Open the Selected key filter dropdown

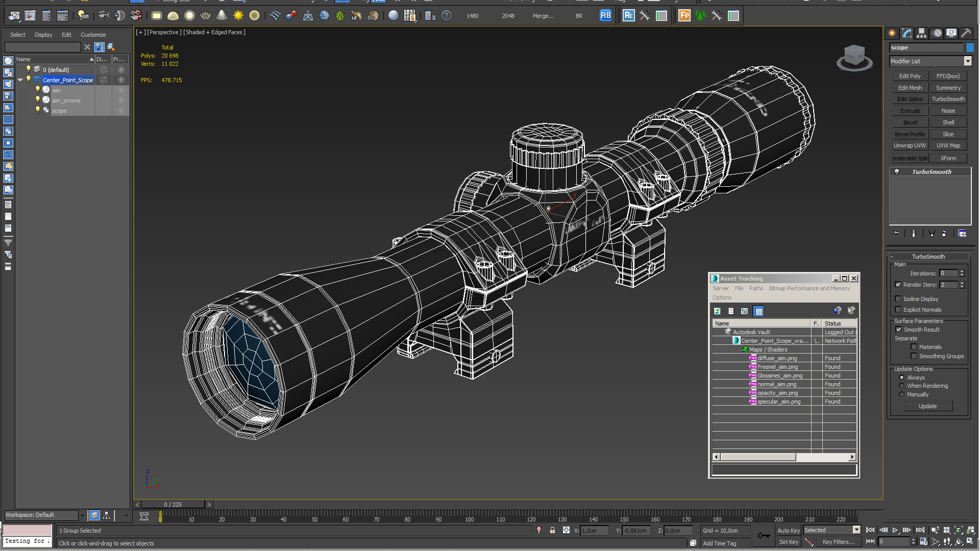pos(856,530)
